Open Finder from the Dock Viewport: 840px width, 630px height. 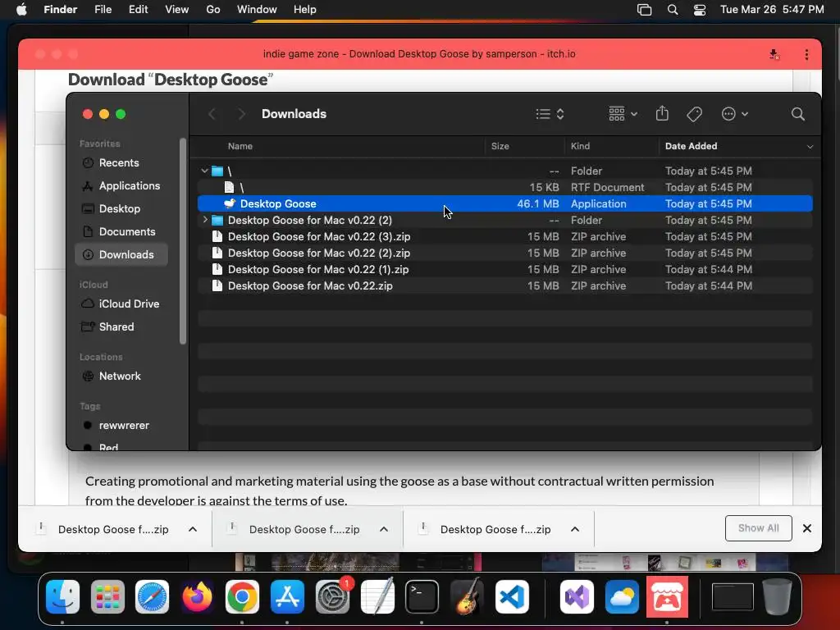click(62, 596)
